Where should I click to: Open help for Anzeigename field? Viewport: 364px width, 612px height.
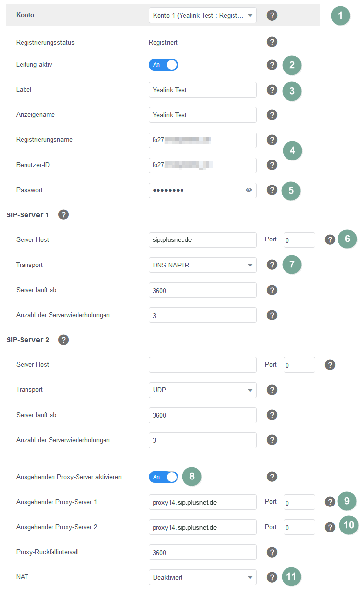272,115
